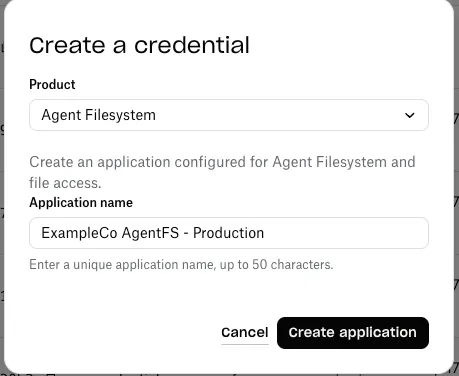This screenshot has width=459, height=376.
Task: Open the Product dropdown showing Agent Filesystem
Action: [229, 115]
